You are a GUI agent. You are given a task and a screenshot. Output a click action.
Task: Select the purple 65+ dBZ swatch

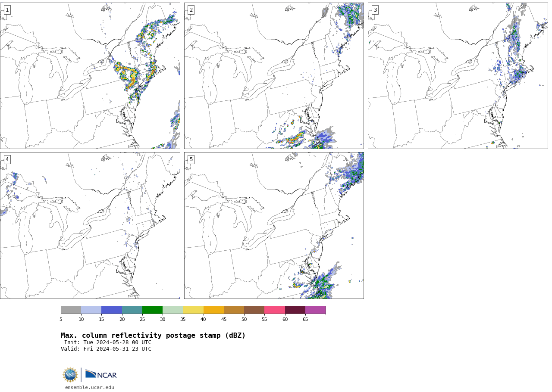(x=316, y=310)
